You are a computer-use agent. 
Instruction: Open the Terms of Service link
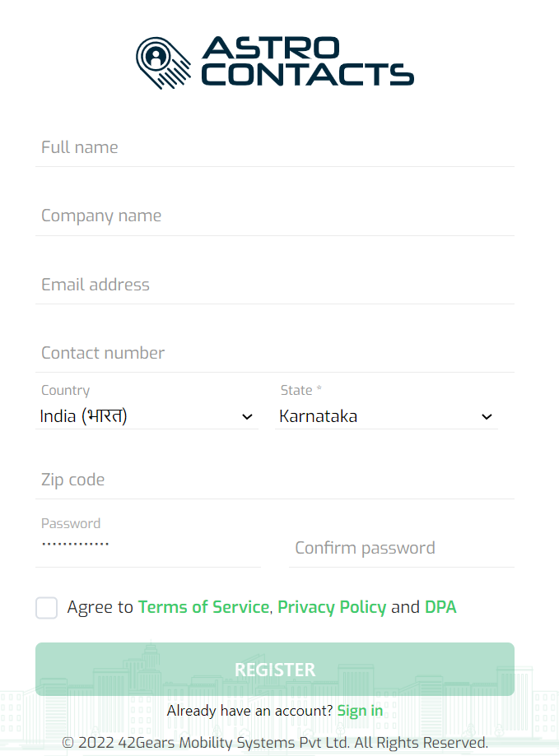pos(203,607)
